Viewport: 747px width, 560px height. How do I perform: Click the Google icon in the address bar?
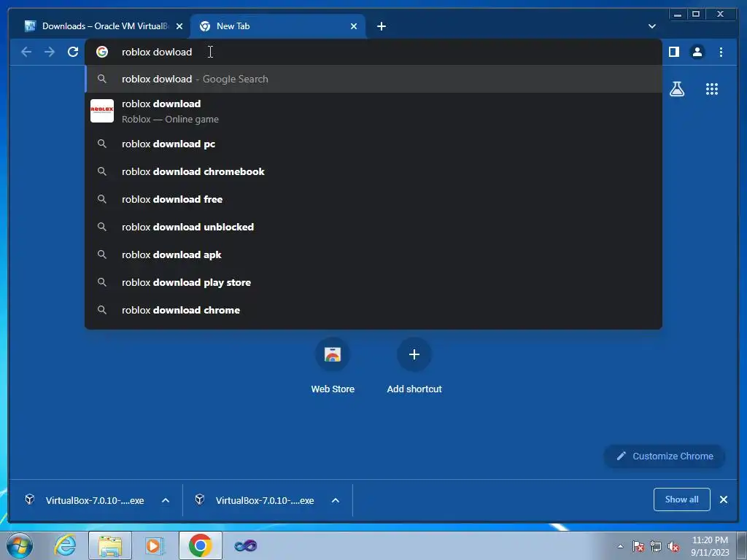pos(102,52)
